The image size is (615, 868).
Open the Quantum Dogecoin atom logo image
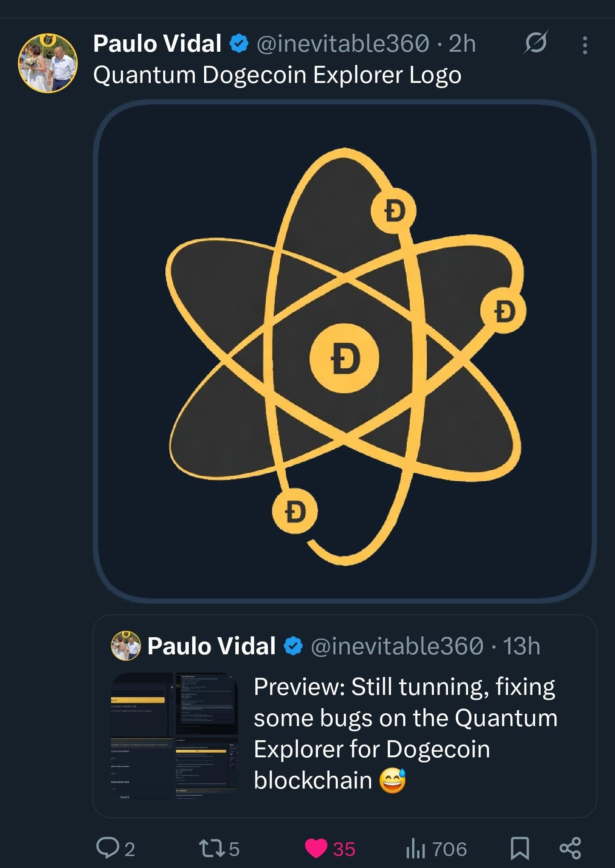pyautogui.click(x=344, y=351)
